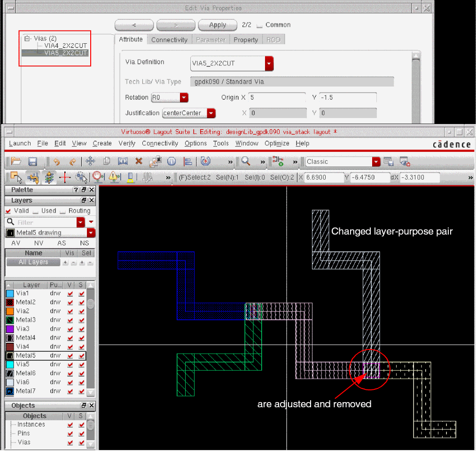Click the create instance connectivity icon
Image resolution: width=476 pixels, height=451 pixels.
(278, 161)
